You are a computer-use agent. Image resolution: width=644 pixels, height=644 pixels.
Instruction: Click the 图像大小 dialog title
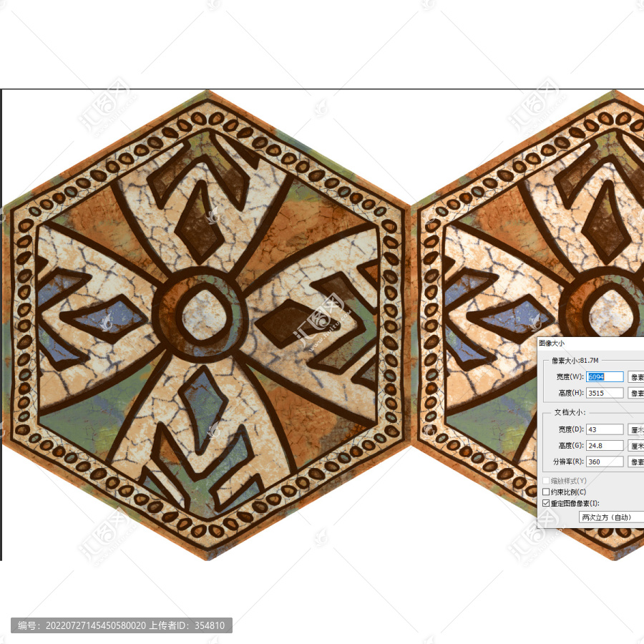click(x=552, y=343)
